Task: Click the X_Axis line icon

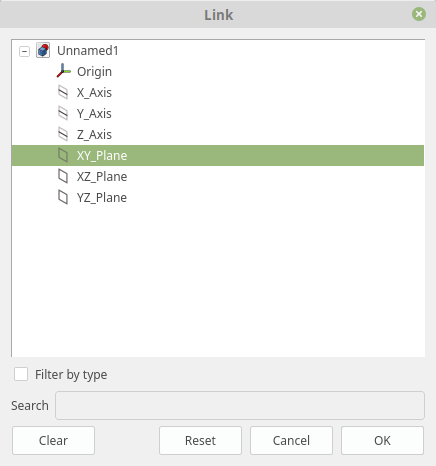Action: click(x=63, y=92)
